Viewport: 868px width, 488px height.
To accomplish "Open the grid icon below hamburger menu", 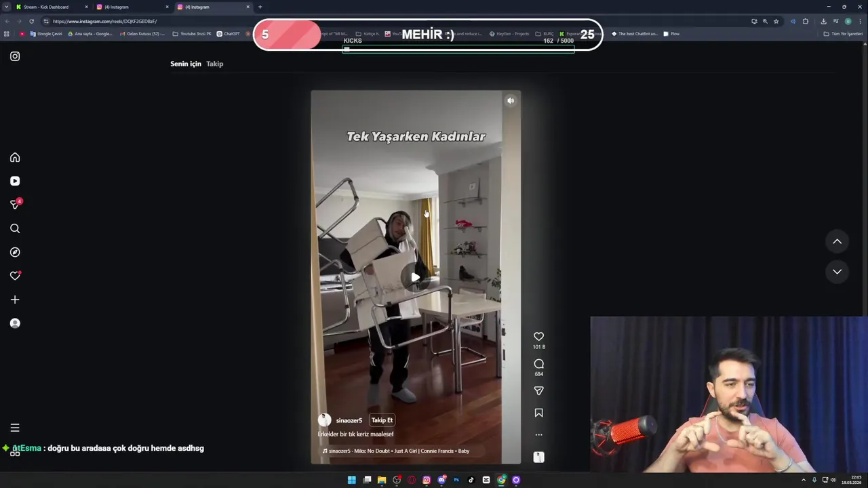I will 15,453.
